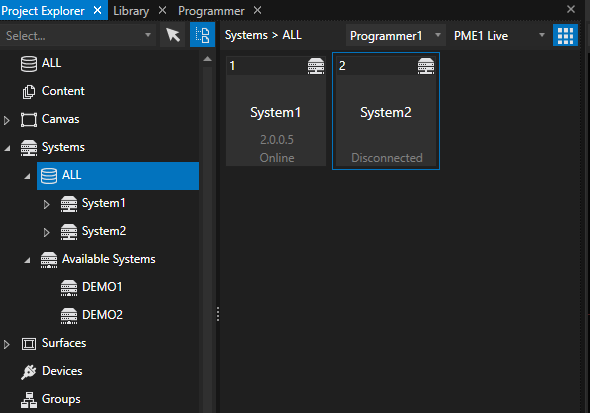Click the DEMO2 system icon
590x413 pixels.
coord(69,316)
